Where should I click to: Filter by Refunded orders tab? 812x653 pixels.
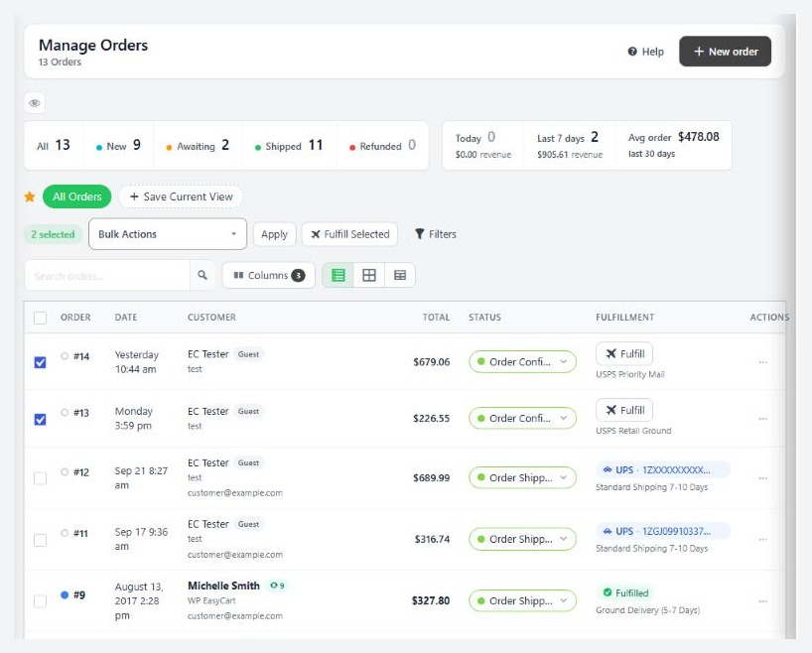coord(383,145)
